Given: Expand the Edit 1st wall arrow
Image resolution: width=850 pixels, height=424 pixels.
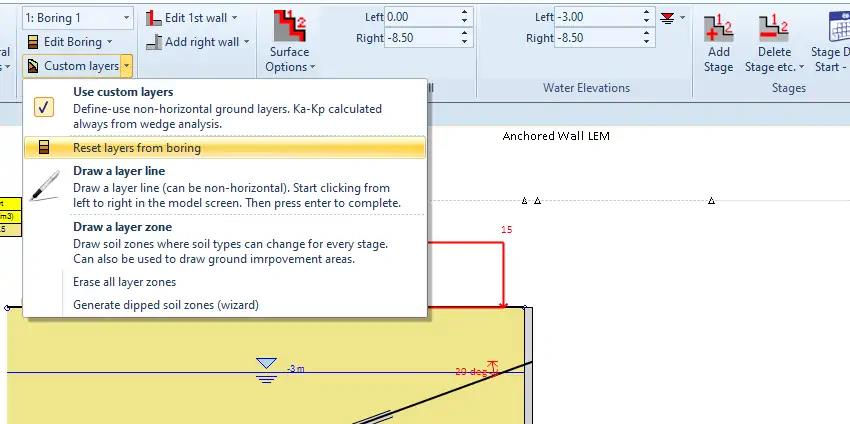Looking at the screenshot, I should [235, 18].
